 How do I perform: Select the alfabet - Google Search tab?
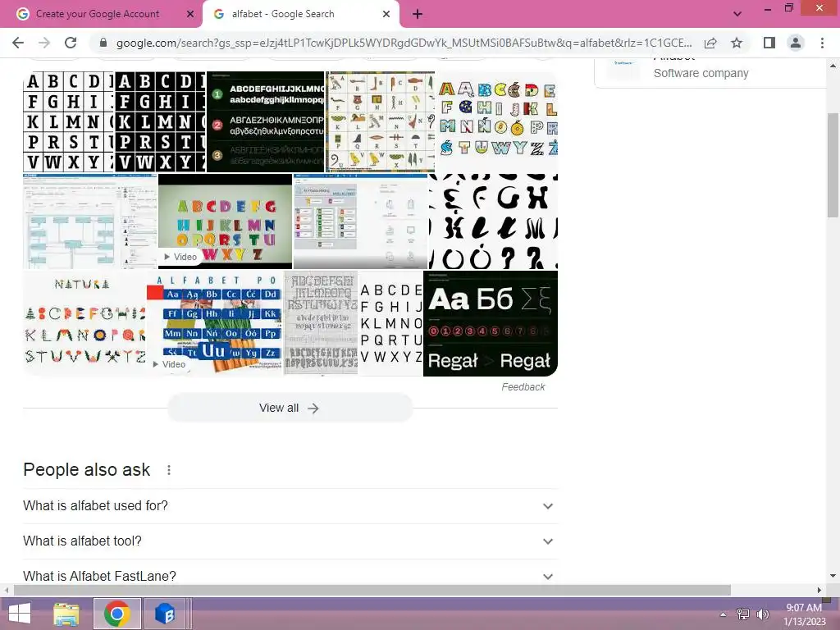point(300,14)
